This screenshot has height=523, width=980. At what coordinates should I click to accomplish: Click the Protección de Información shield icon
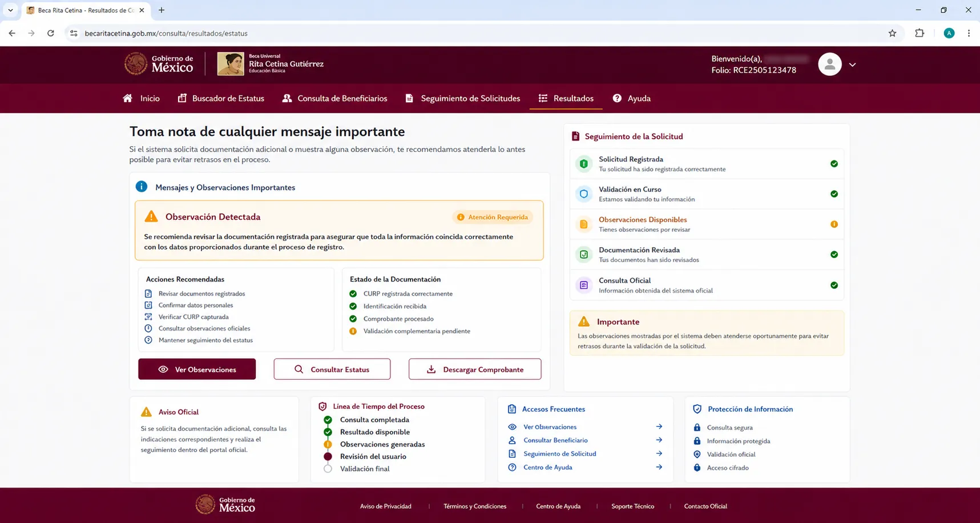click(x=697, y=409)
